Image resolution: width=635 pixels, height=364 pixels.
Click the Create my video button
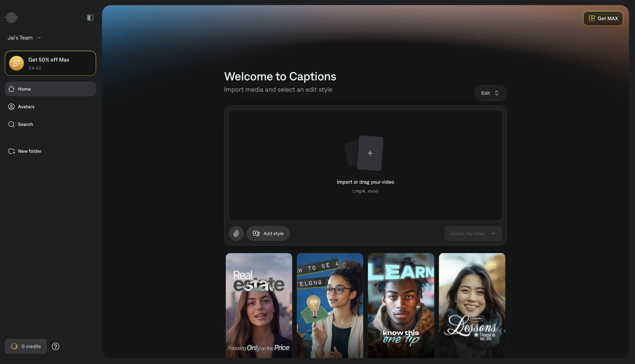pos(473,233)
